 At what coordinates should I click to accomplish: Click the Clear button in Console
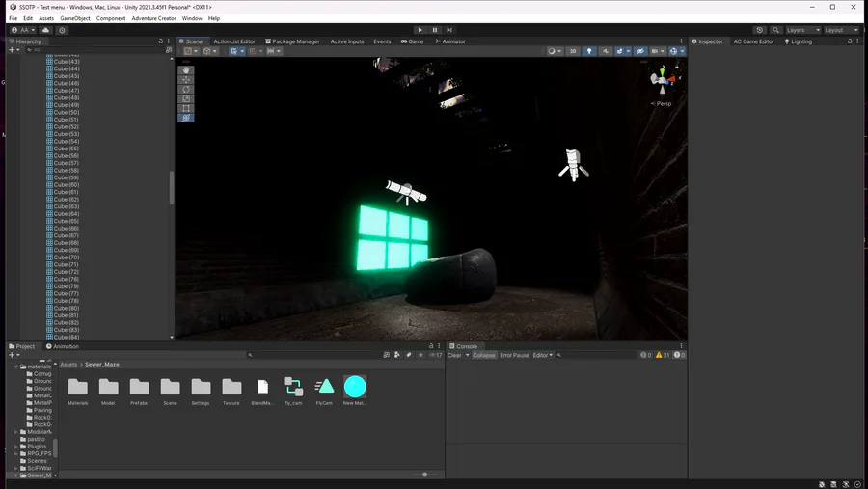click(x=453, y=355)
